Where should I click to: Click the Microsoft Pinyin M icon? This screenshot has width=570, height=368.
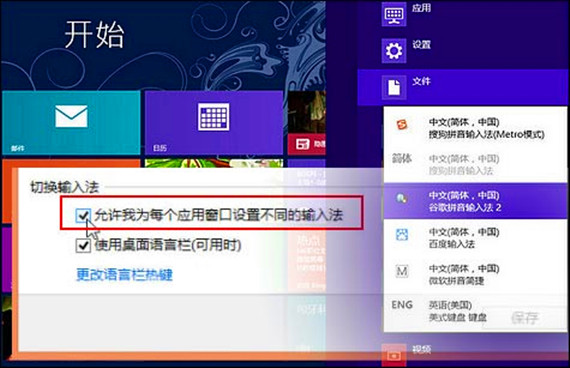click(x=402, y=271)
